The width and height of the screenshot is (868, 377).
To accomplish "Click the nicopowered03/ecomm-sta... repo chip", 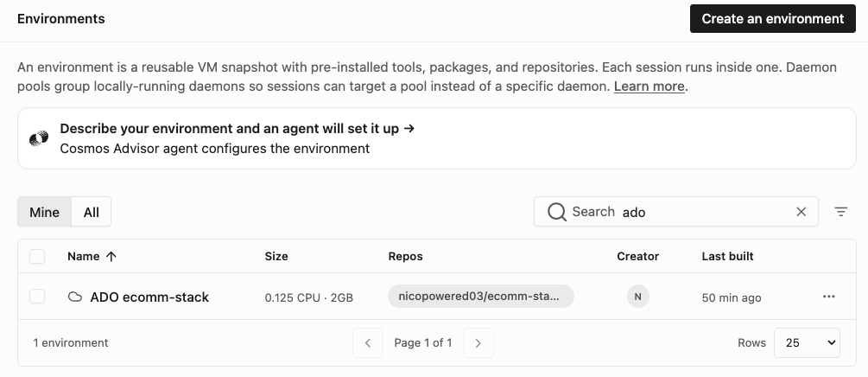I will point(481,297).
